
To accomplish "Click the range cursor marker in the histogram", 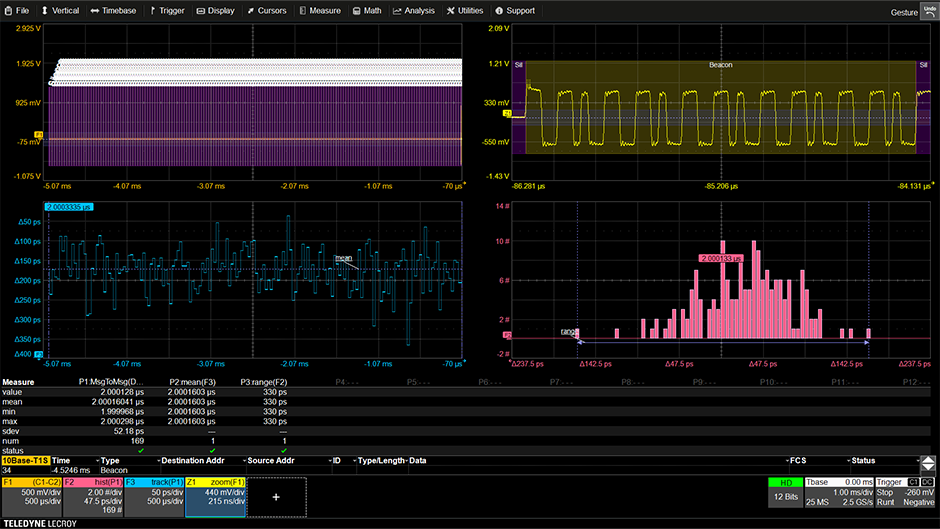I will 569,331.
